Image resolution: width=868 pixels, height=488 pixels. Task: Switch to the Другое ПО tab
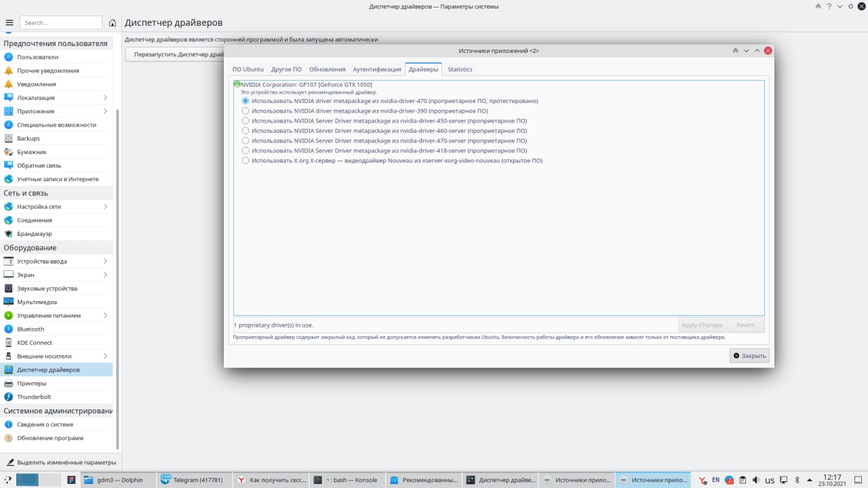tap(286, 69)
